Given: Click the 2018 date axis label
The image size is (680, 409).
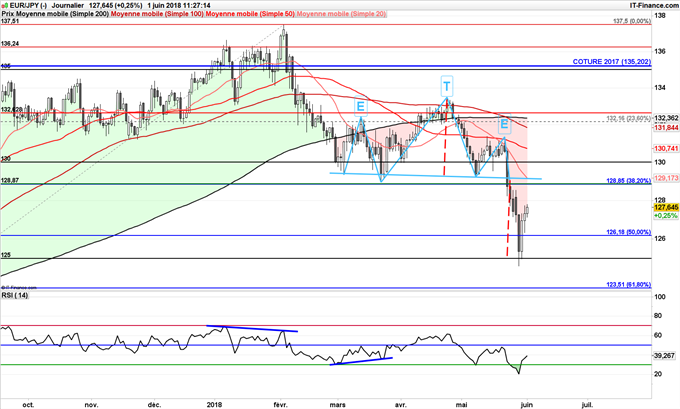Looking at the screenshot, I should pyautogui.click(x=214, y=405).
